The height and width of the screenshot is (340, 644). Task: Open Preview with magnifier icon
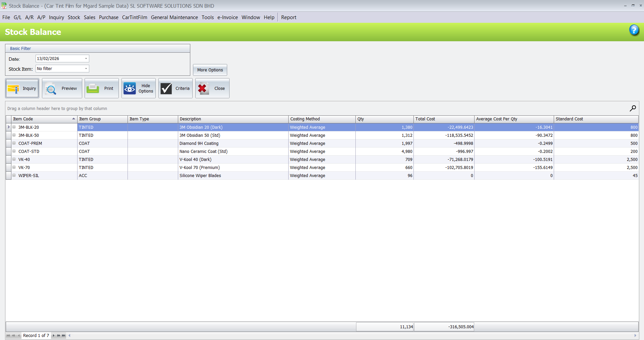pos(51,89)
